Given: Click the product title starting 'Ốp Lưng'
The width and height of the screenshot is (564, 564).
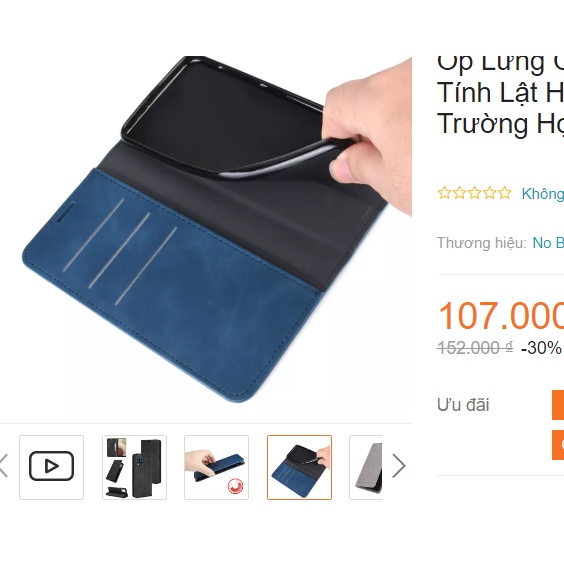Looking at the screenshot, I should pyautogui.click(x=500, y=96).
